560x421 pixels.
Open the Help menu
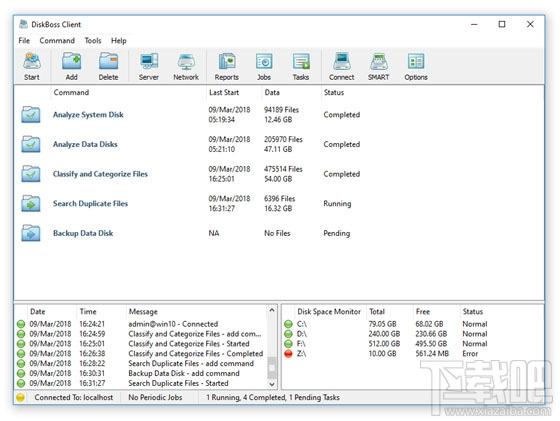(x=119, y=41)
